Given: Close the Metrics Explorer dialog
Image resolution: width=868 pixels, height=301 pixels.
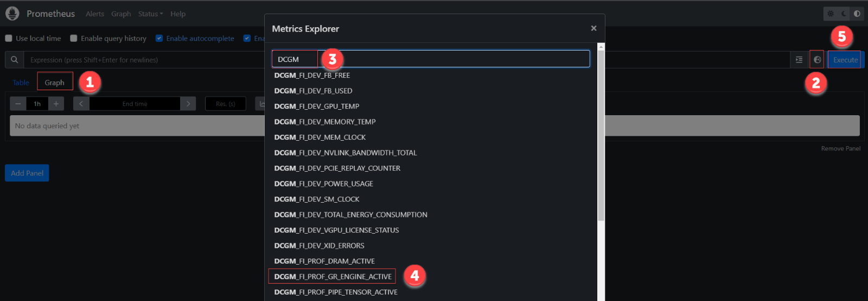Looking at the screenshot, I should (593, 28).
